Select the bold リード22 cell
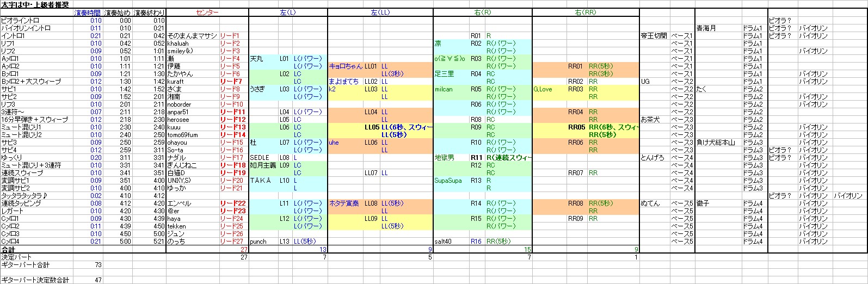Image resolution: width=868 pixels, height=284 pixels. (x=233, y=203)
